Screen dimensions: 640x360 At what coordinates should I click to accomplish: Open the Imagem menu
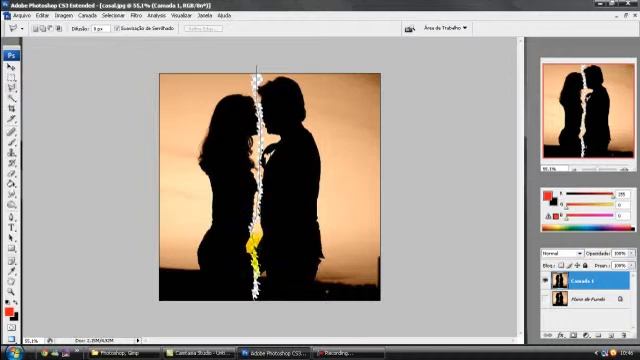coord(64,16)
